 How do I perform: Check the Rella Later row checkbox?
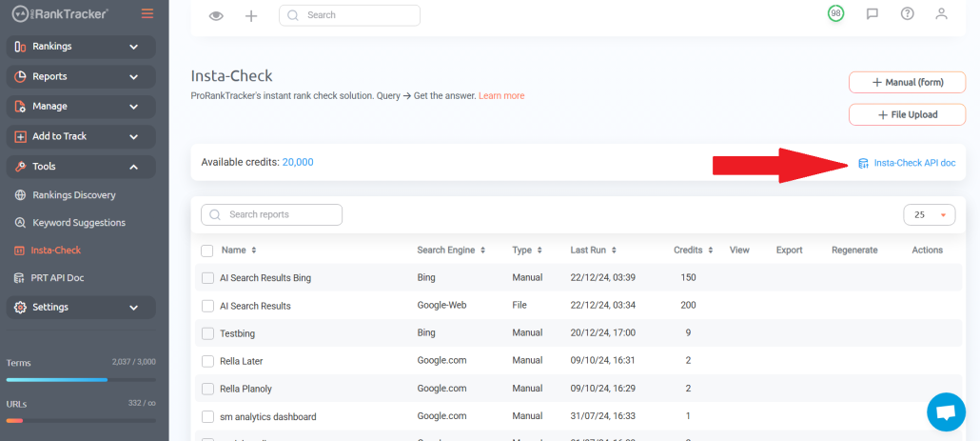coord(208,361)
